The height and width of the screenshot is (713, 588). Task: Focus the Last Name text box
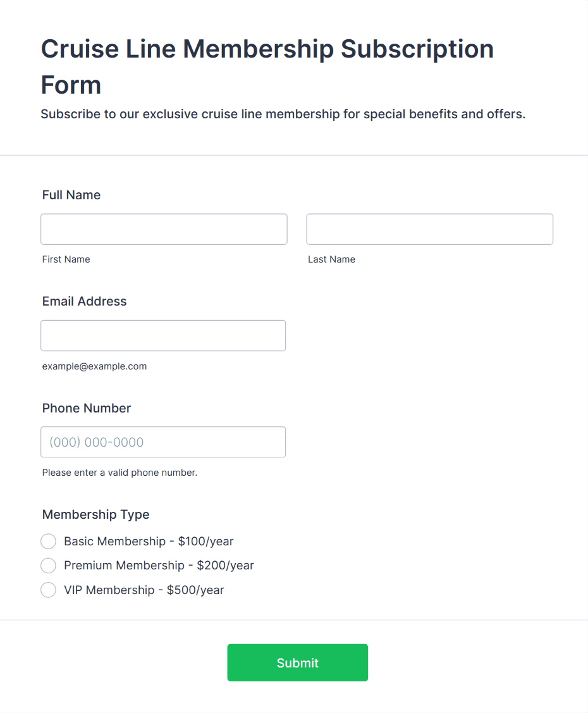pos(429,229)
